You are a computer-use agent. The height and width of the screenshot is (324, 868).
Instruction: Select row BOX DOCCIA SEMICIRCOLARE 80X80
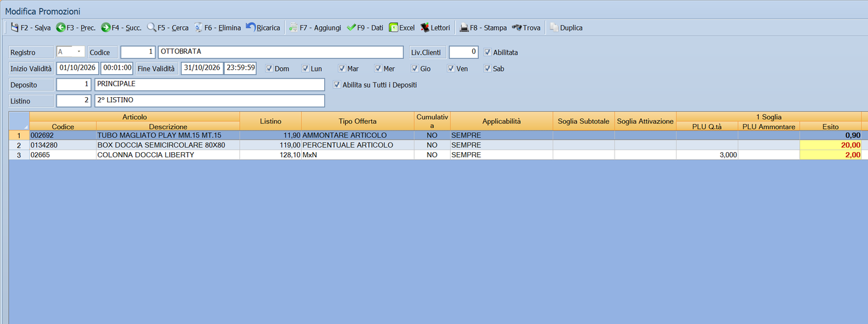pyautogui.click(x=438, y=145)
